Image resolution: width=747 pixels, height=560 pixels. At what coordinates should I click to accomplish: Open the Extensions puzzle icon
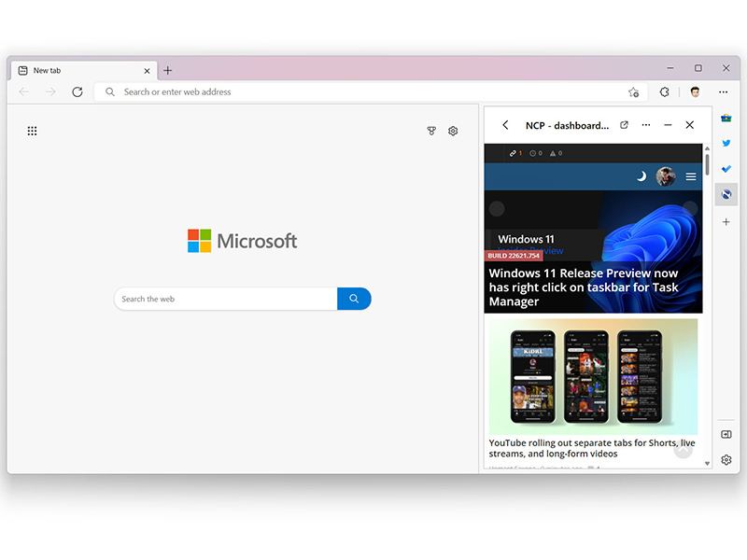point(665,91)
